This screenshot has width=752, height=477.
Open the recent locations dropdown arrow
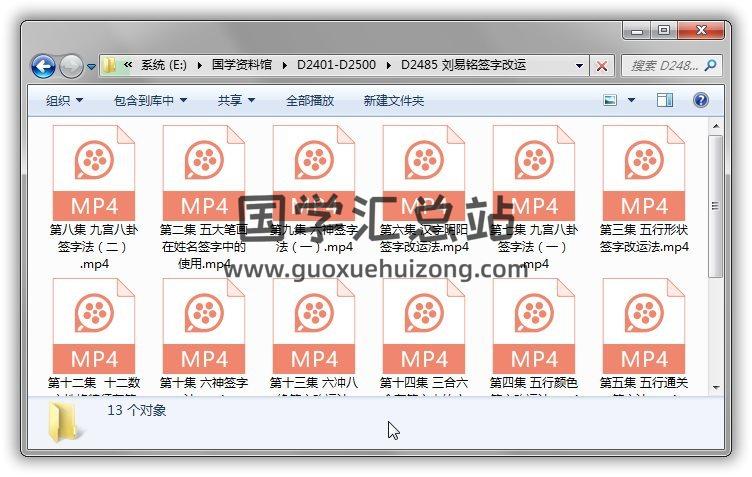pyautogui.click(x=91, y=67)
